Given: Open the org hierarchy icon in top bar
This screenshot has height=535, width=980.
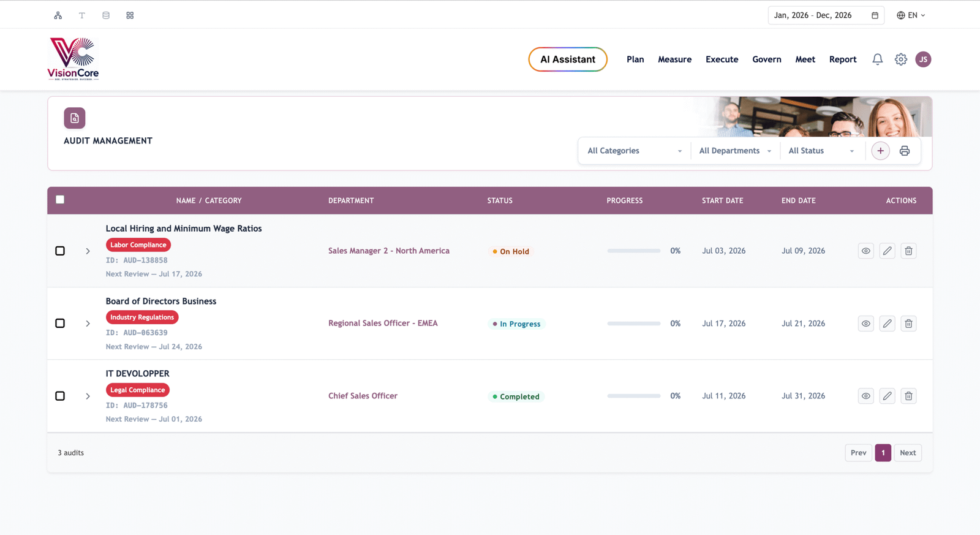Looking at the screenshot, I should click(58, 15).
